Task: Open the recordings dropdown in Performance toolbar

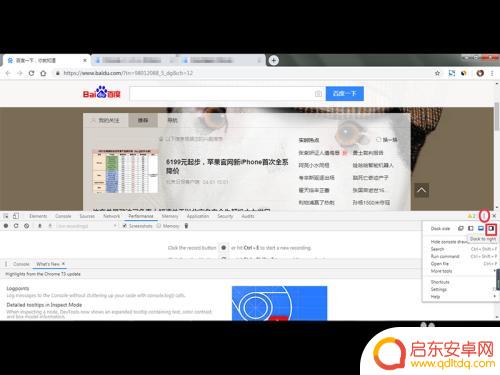Action: coord(86,226)
